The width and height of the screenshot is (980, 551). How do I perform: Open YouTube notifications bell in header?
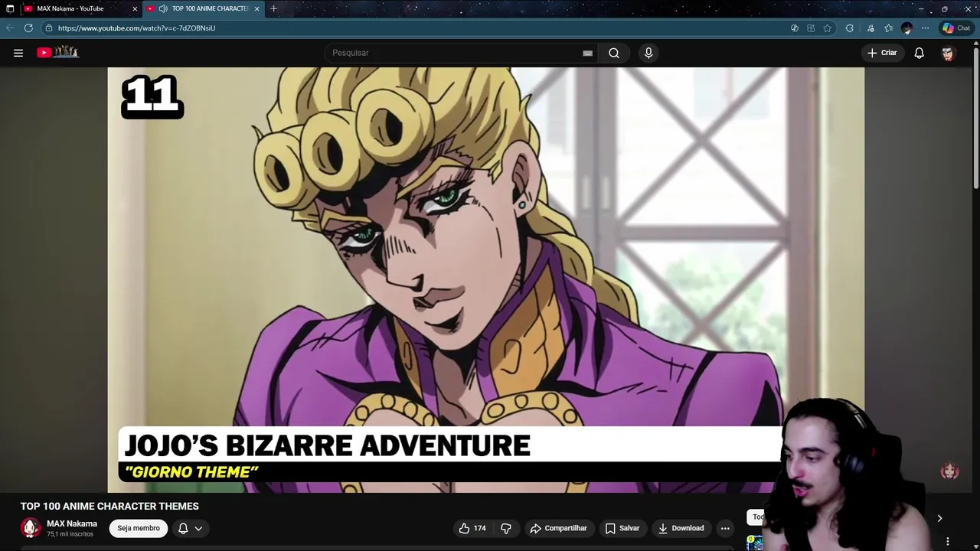pyautogui.click(x=919, y=53)
